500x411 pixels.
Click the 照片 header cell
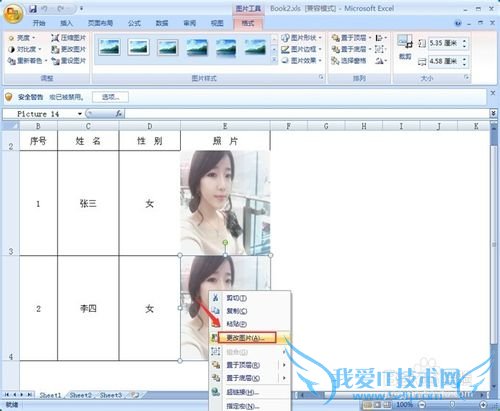pyautogui.click(x=225, y=141)
